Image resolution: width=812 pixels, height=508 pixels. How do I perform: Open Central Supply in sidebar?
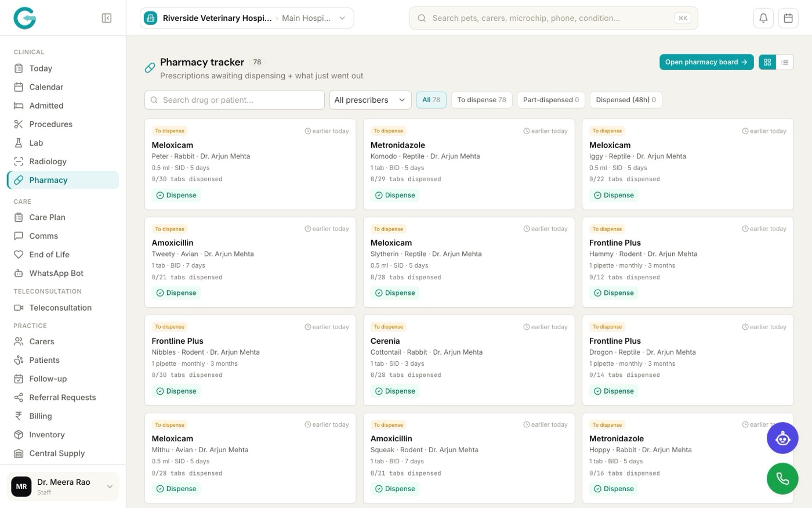63,453
